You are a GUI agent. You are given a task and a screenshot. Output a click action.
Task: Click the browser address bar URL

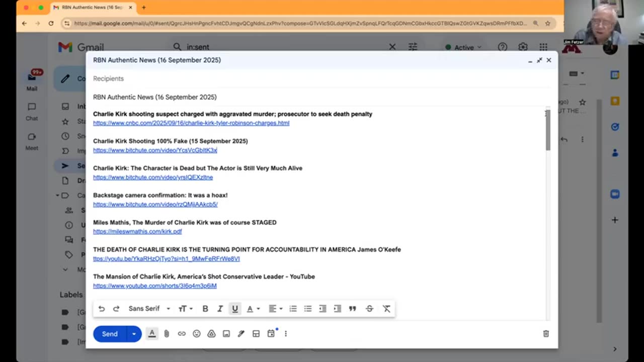coord(300,23)
